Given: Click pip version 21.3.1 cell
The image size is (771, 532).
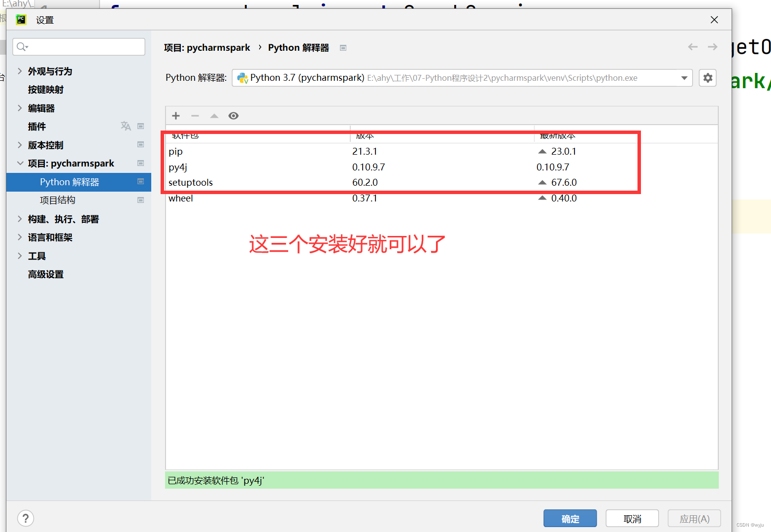Looking at the screenshot, I should [365, 151].
